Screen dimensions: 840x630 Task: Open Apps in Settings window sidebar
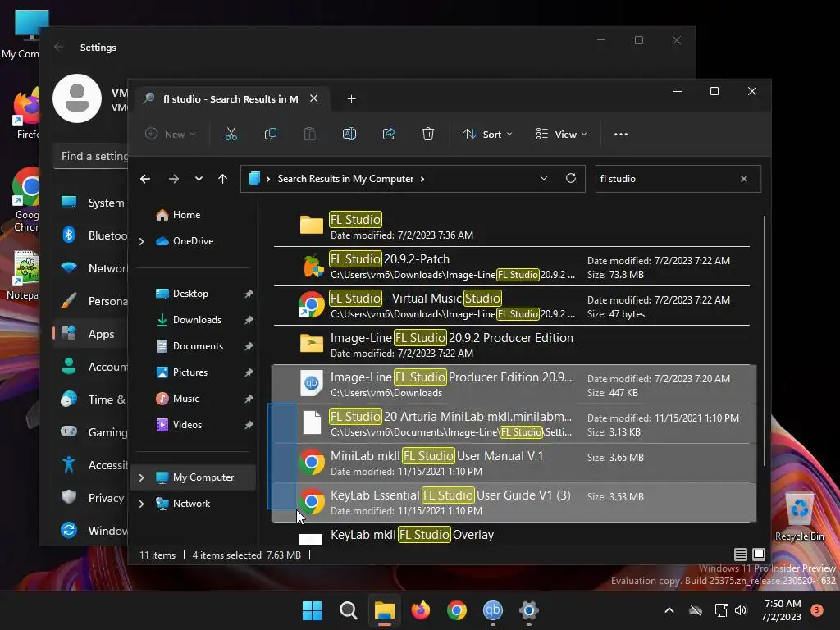click(90, 334)
